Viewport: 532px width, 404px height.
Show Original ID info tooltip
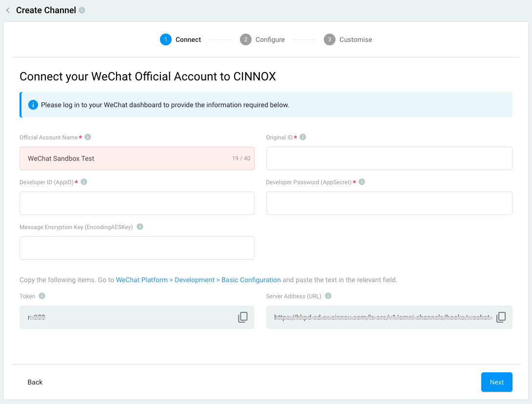point(303,137)
